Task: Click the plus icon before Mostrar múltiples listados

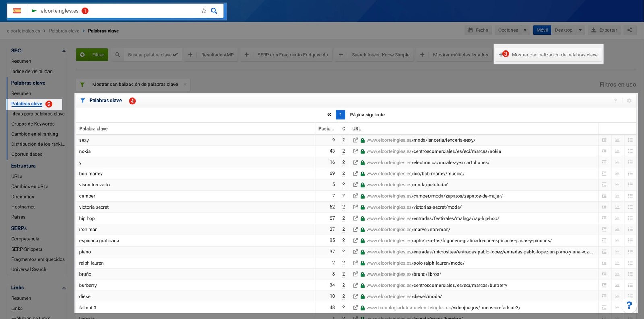Action: coord(422,55)
